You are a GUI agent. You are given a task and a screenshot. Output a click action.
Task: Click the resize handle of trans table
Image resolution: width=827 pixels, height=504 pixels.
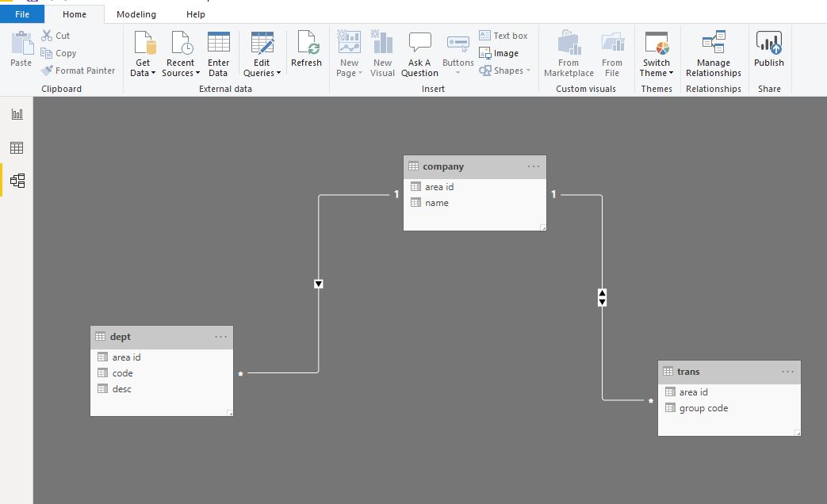(798, 433)
